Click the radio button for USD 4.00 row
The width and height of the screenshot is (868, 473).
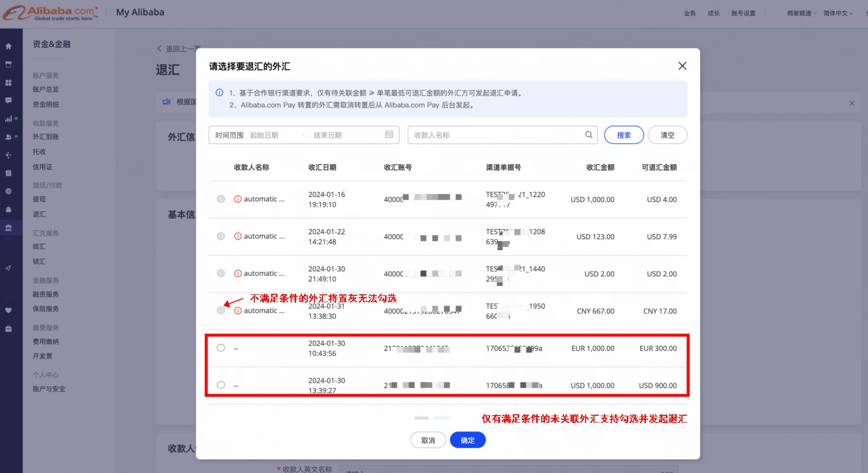221,199
